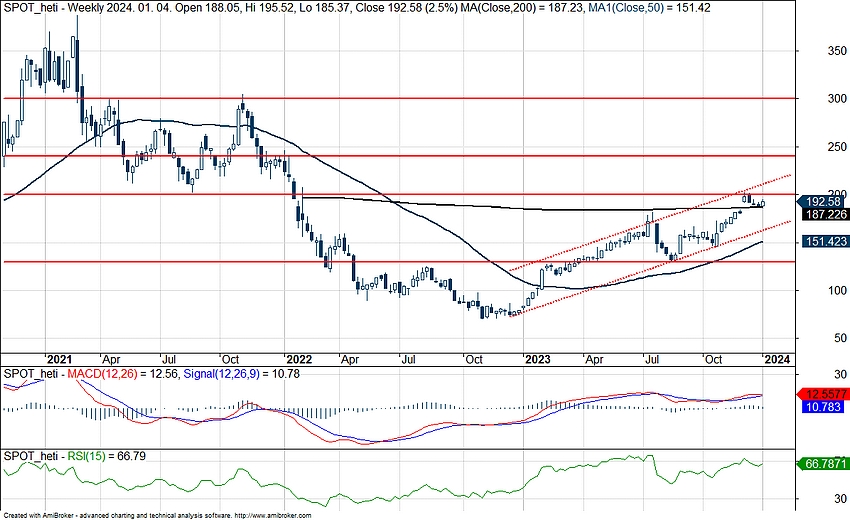This screenshot has height=520, width=850.
Task: Click the 2022 year marker on time axis
Action: (x=298, y=358)
